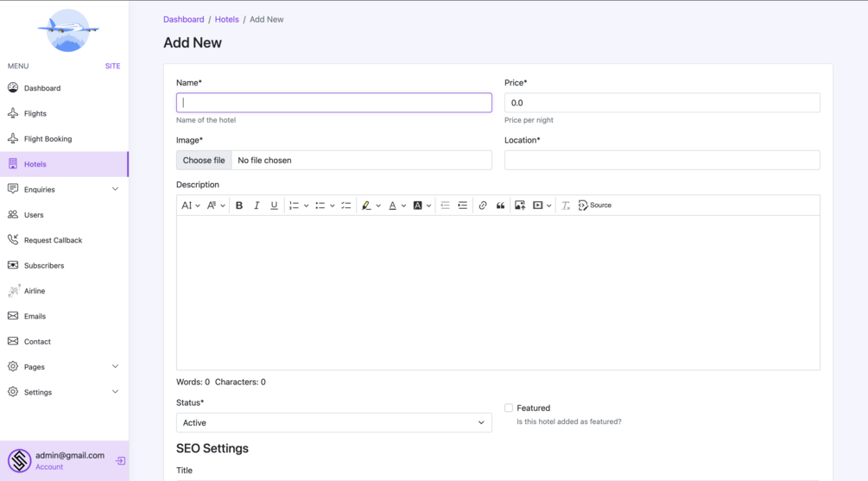Click the remove formatting icon
The height and width of the screenshot is (481, 868).
click(x=566, y=206)
